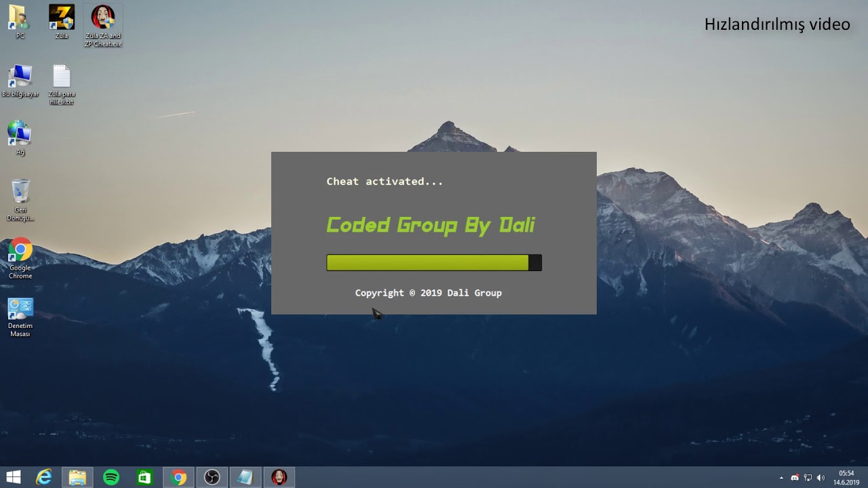The width and height of the screenshot is (868, 488).
Task: Select the Zula ZA and ZP Cheat.exe icon
Action: 103,26
